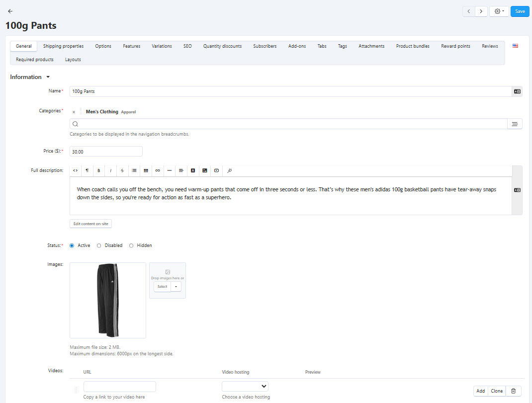Open the image Select dropdown arrow
Image resolution: width=532 pixels, height=403 pixels.
[x=176, y=287]
